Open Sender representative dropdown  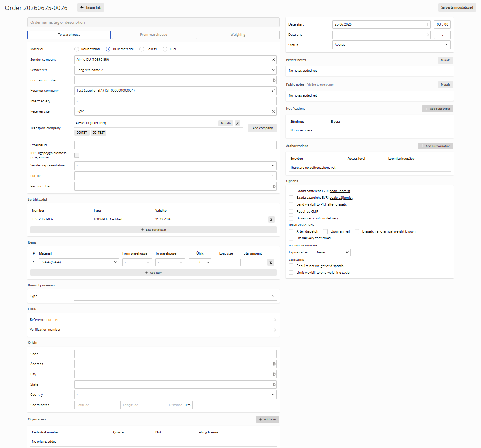(175, 166)
